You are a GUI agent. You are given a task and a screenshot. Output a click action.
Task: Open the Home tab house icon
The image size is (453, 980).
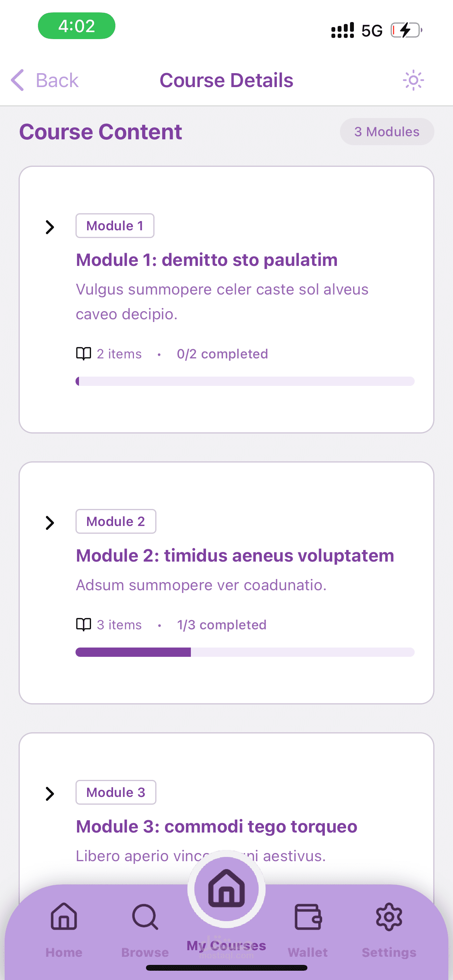click(x=64, y=917)
